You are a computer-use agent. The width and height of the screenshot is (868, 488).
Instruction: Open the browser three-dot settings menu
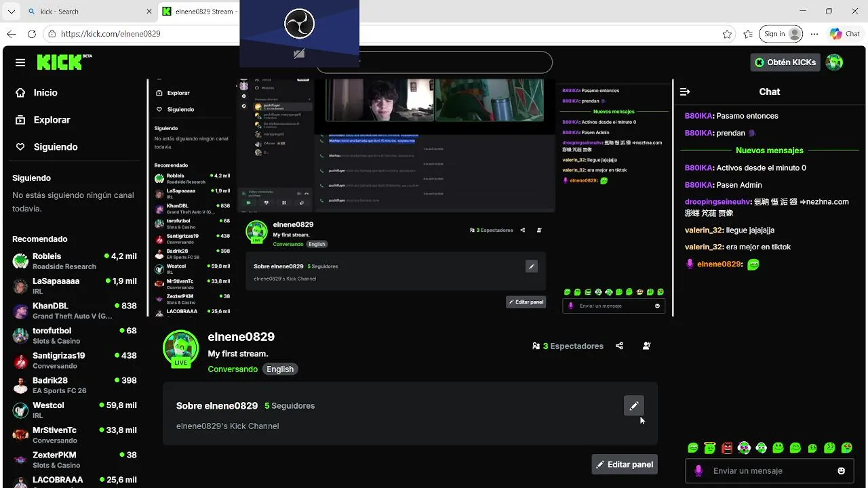click(x=814, y=34)
